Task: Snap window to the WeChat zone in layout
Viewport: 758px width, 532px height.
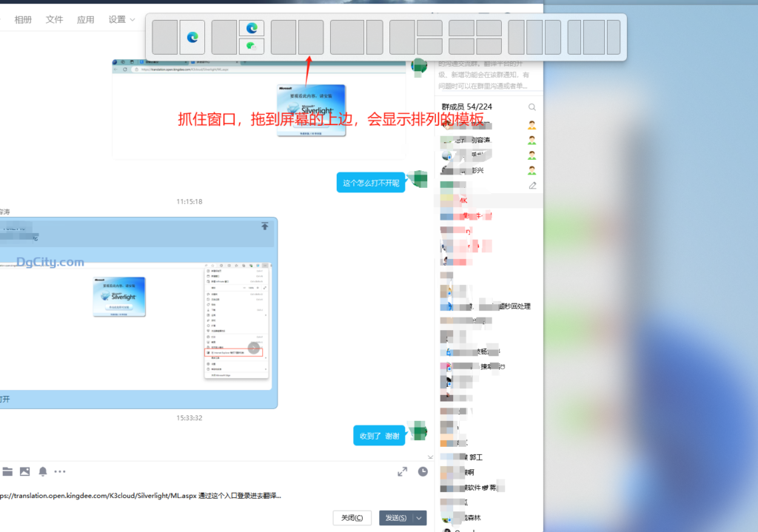Action: pyautogui.click(x=252, y=46)
